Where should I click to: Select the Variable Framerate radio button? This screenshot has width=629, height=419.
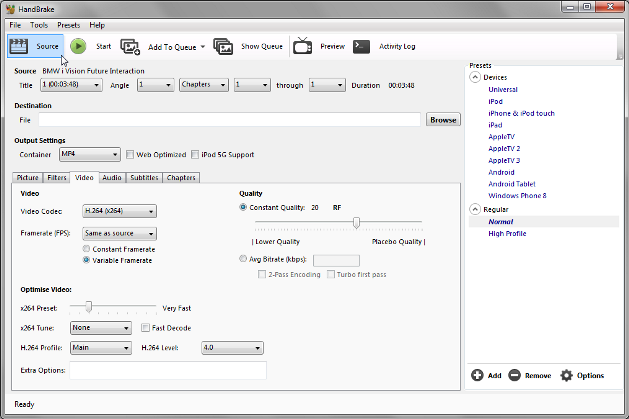[x=86, y=260]
